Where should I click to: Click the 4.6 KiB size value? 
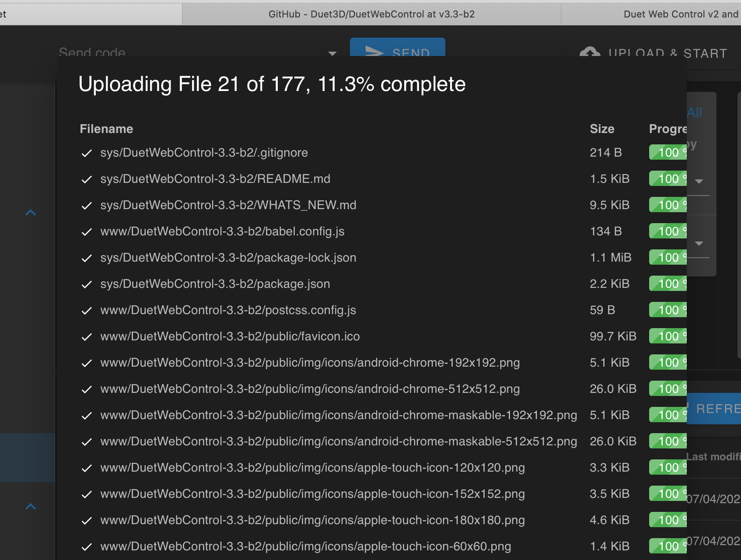(x=610, y=520)
